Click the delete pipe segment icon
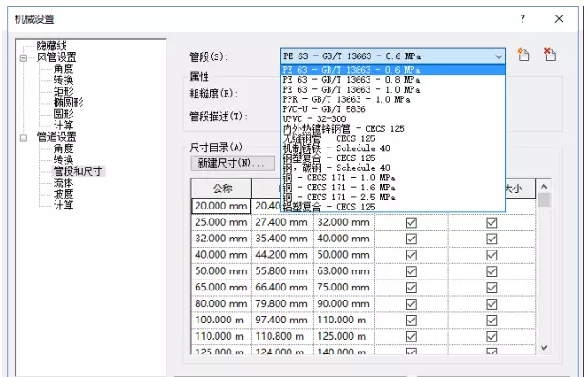The image size is (588, 377). tap(549, 56)
